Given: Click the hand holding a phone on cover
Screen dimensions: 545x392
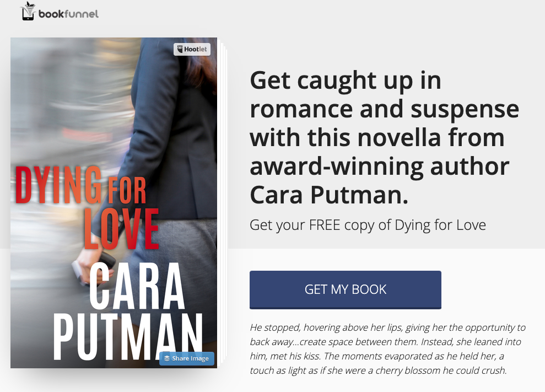Looking at the screenshot, I should 94,265.
